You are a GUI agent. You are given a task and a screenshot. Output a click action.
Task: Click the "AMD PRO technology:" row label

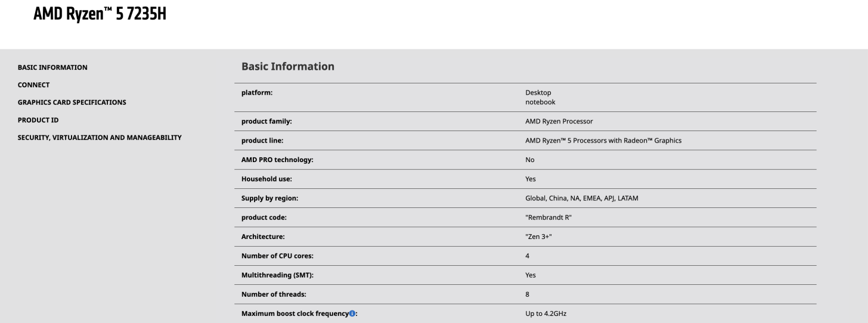(x=277, y=160)
